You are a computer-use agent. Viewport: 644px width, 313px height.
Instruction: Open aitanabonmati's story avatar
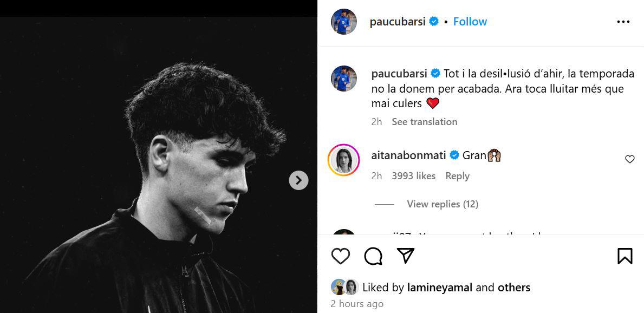pyautogui.click(x=344, y=160)
